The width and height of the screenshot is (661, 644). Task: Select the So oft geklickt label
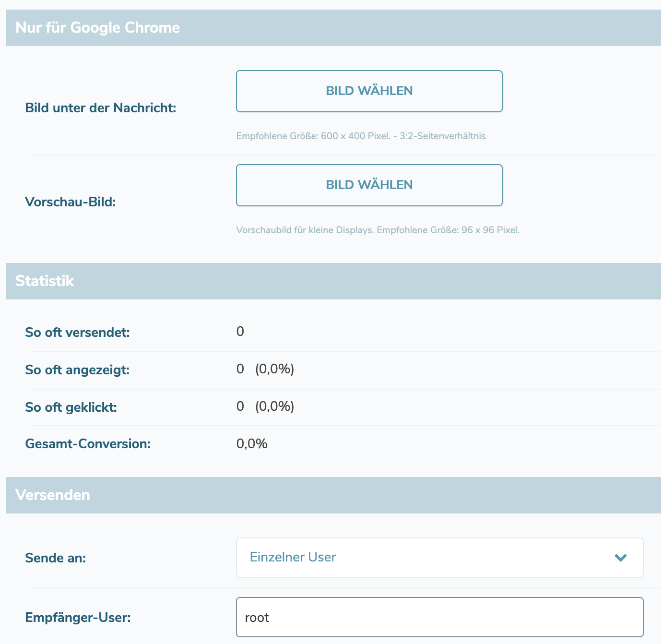point(71,407)
